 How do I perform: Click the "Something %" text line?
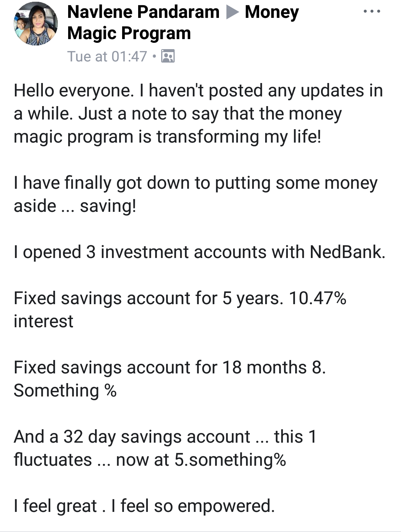click(x=65, y=391)
